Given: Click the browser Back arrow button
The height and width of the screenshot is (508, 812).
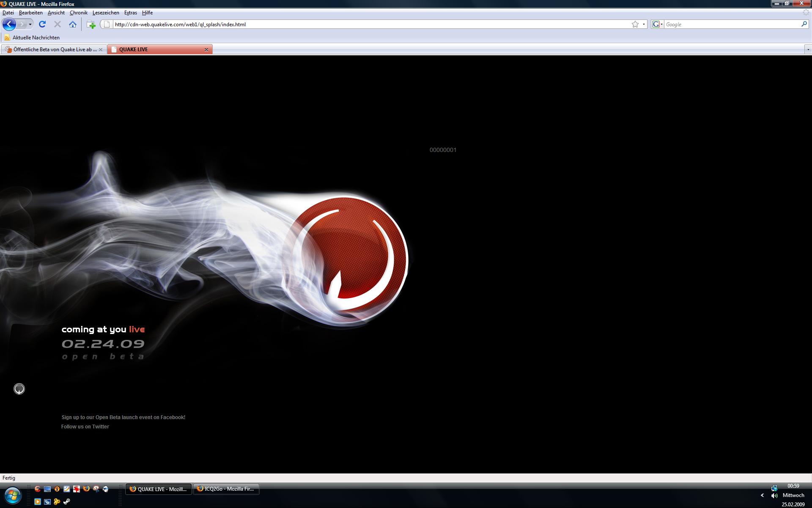Looking at the screenshot, I should tap(9, 24).
